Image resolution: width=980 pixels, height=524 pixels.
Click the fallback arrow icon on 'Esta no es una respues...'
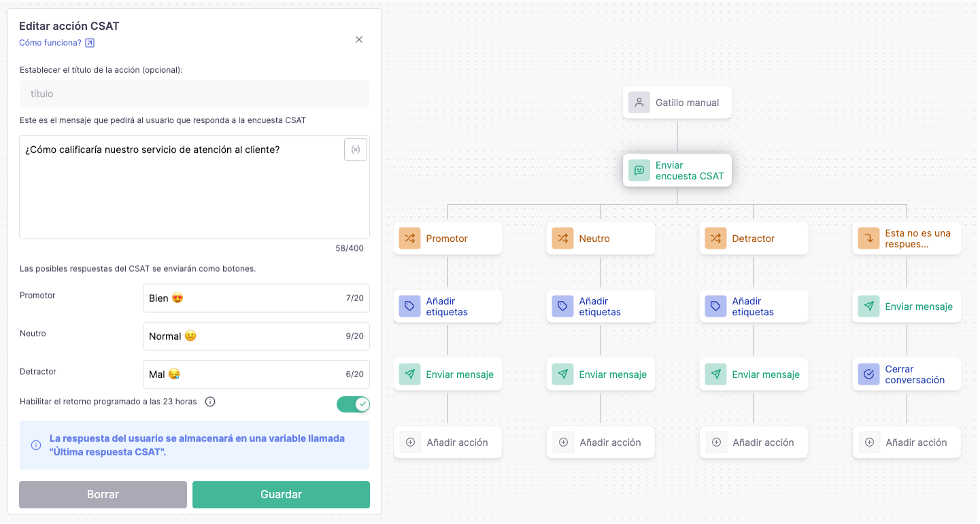coord(868,239)
